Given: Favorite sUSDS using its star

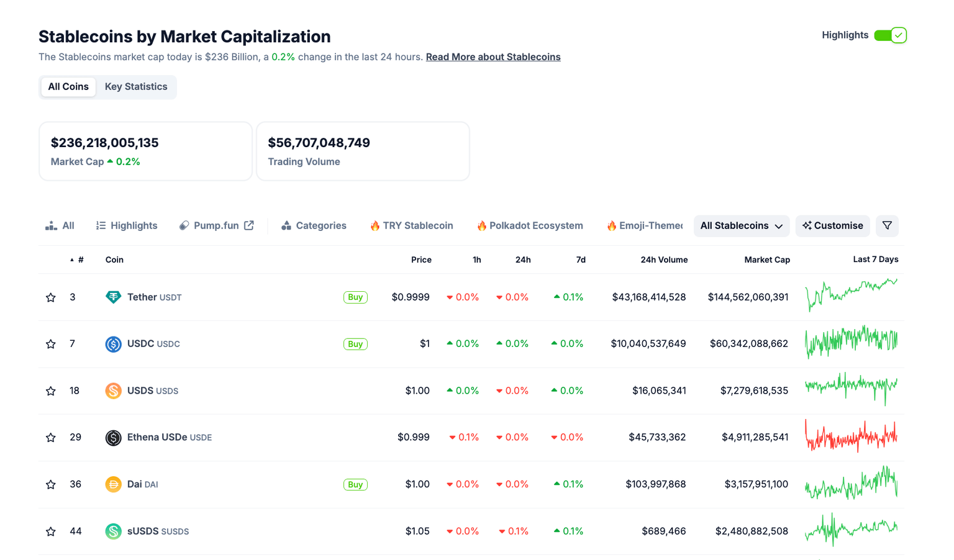Looking at the screenshot, I should pos(50,531).
